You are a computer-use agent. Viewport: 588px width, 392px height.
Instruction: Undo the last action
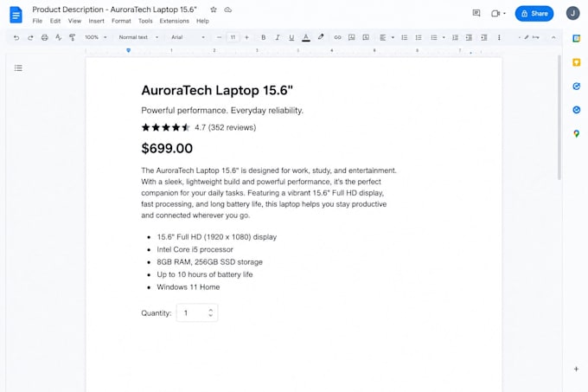(x=16, y=37)
